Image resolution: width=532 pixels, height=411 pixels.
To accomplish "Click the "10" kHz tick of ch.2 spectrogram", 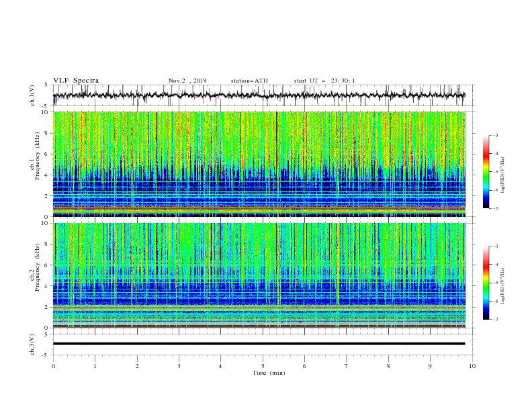I will coord(46,223).
